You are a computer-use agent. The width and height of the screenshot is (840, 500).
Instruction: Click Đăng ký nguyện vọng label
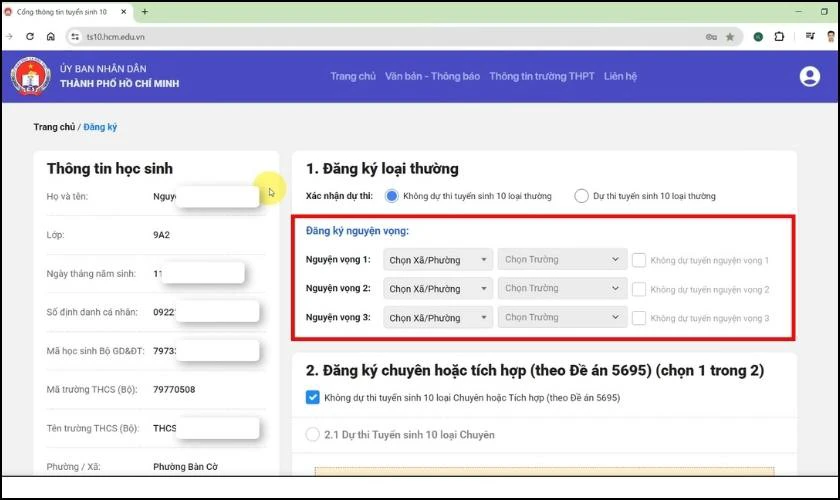click(x=357, y=231)
